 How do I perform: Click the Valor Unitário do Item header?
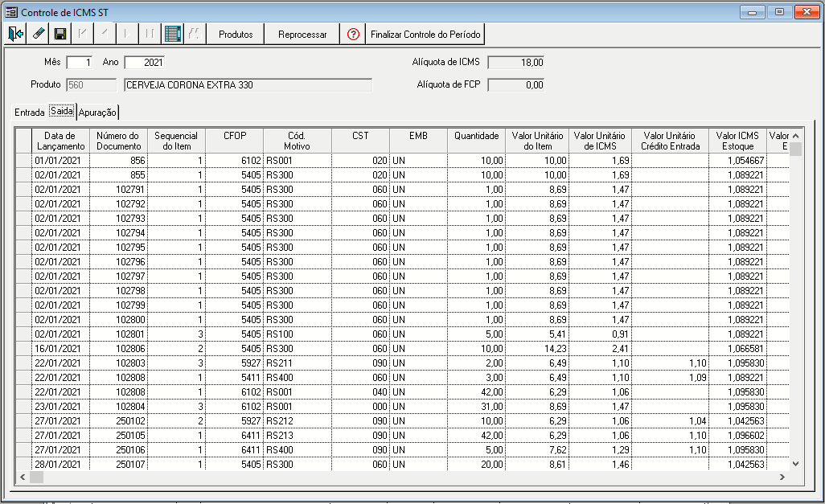[537, 141]
